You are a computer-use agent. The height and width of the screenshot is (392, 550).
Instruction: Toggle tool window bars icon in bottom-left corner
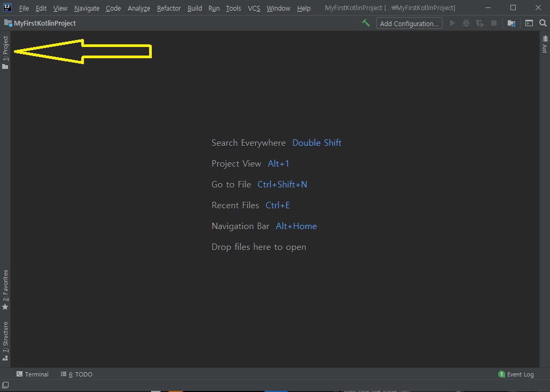pyautogui.click(x=5, y=385)
